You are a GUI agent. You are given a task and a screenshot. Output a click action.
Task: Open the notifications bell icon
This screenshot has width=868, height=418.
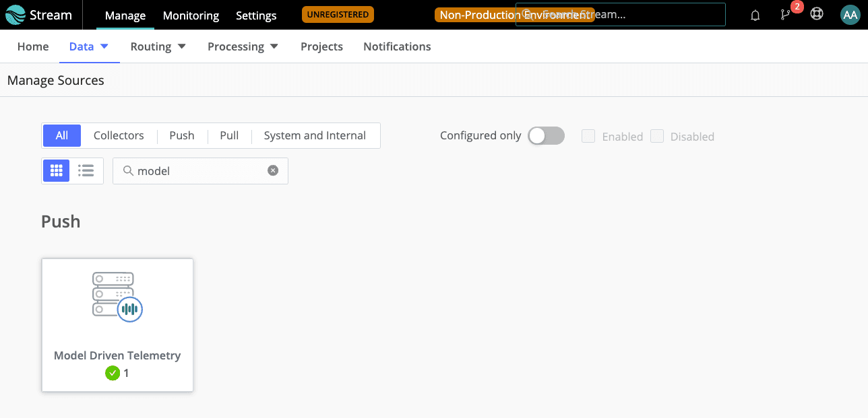pos(755,15)
